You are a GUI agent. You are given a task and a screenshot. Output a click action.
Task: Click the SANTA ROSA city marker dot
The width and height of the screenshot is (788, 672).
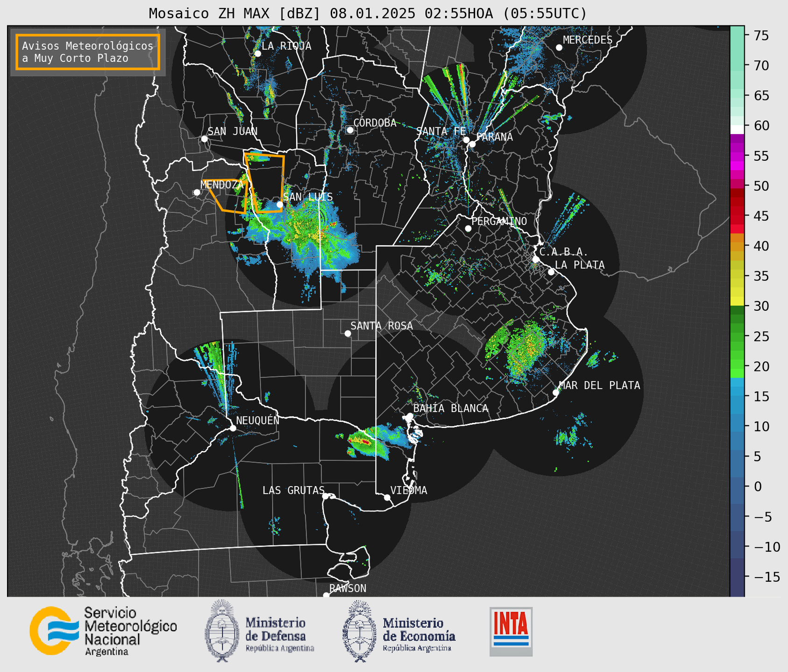click(x=348, y=333)
